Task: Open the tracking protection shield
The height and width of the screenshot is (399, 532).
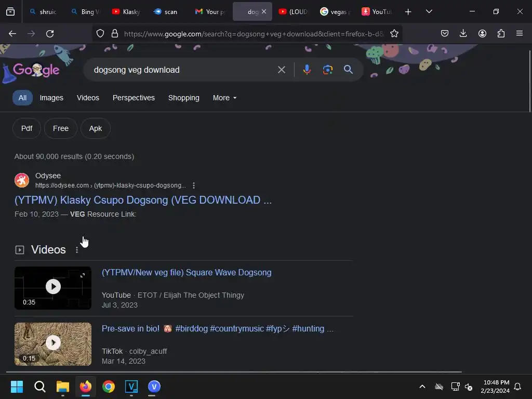Action: (100, 34)
